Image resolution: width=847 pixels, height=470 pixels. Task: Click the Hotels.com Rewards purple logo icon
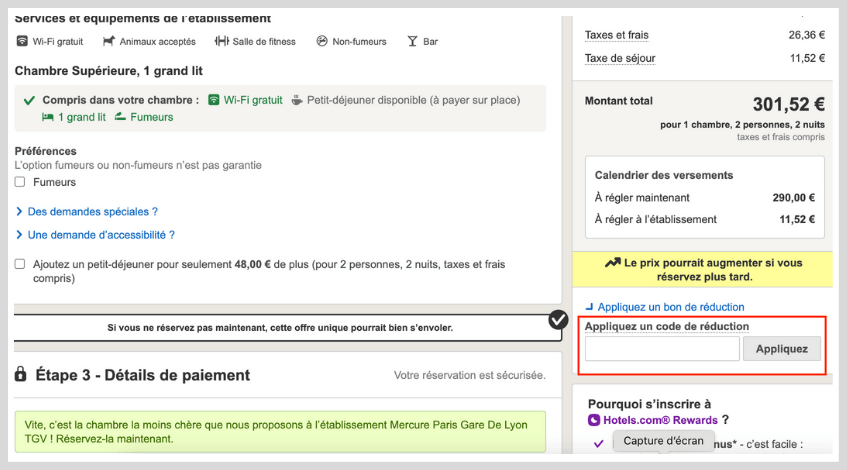click(594, 420)
